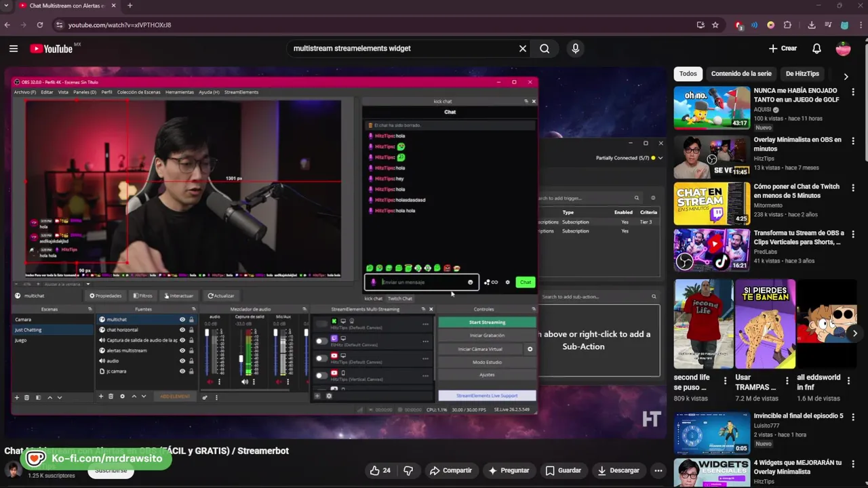Hide the jc camara source
This screenshot has height=488, width=868.
182,371
